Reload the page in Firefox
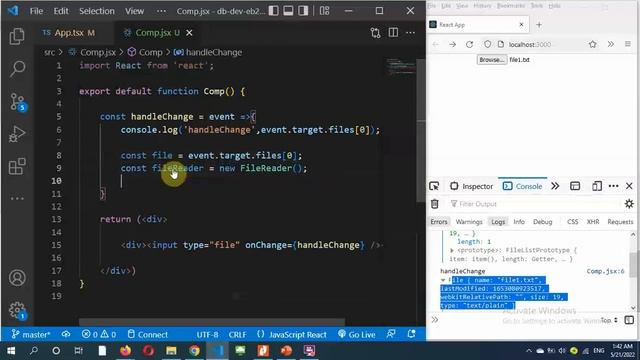640x360 pixels. click(x=469, y=44)
